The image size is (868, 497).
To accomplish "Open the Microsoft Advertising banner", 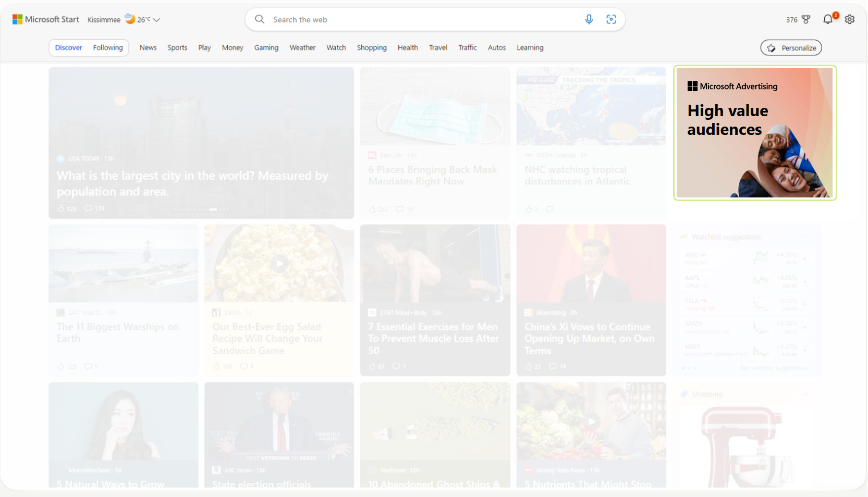I will 754,132.
